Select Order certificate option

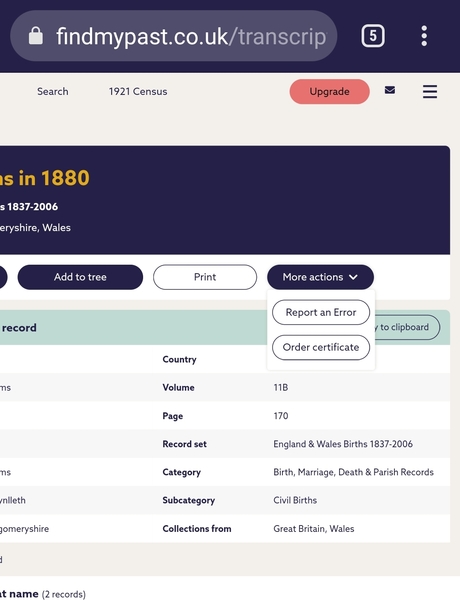(x=321, y=347)
